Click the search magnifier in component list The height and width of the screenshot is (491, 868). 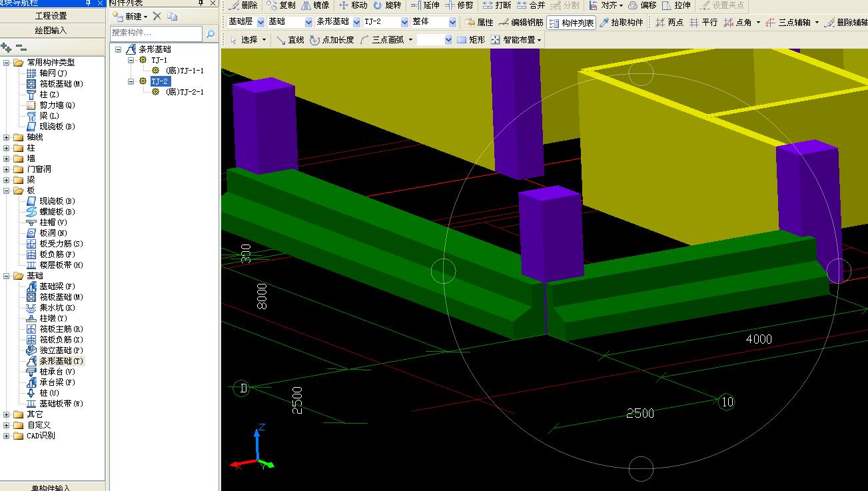tap(211, 33)
